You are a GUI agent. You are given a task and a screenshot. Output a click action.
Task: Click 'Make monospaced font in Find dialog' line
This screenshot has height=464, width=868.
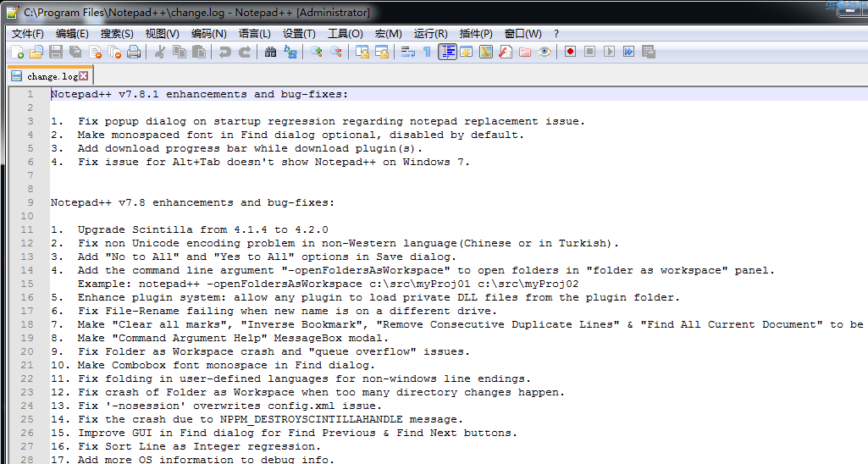287,135
